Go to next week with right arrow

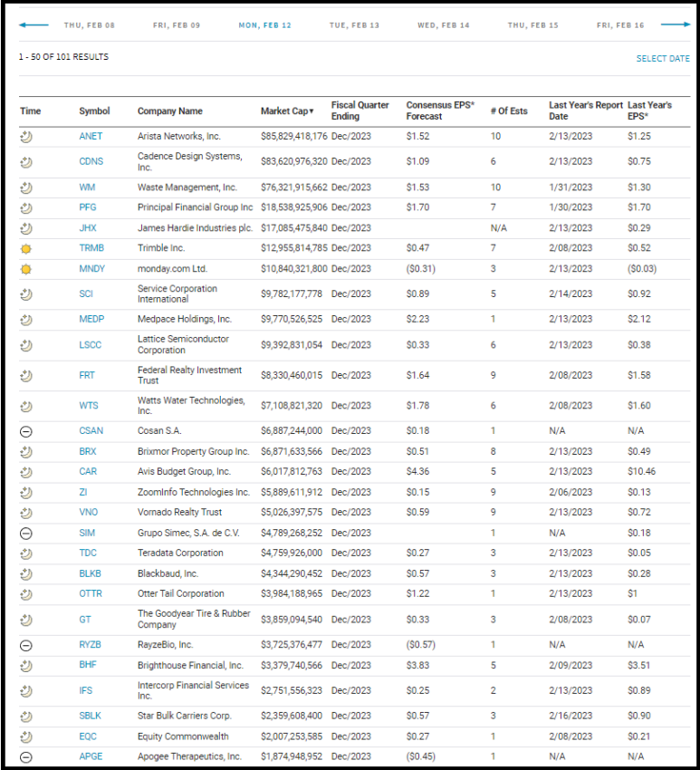click(x=676, y=24)
